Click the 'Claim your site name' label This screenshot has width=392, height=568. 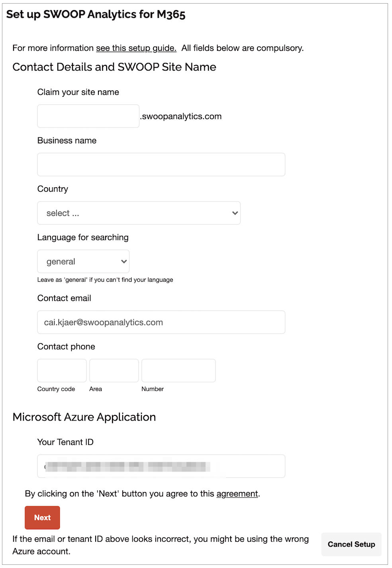[x=78, y=92]
